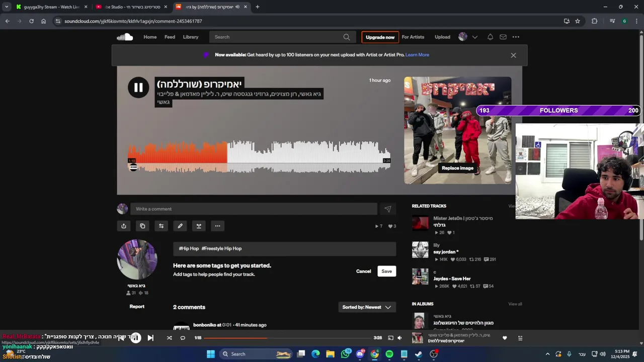
Task: Close the Artist Pro banner
Action: click(x=513, y=55)
